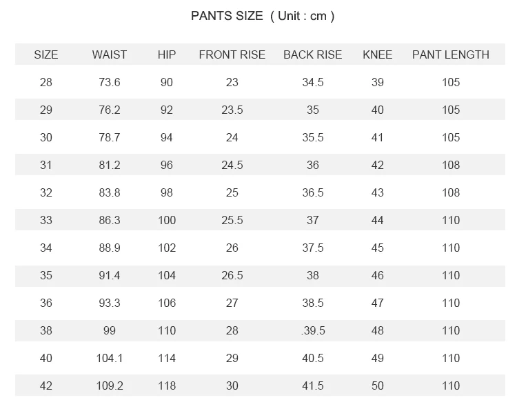
Task: Select waist value 104.1
Action: (110, 358)
